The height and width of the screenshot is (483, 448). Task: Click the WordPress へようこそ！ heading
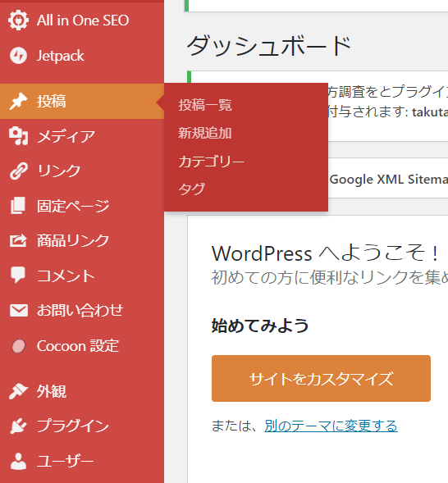325,253
